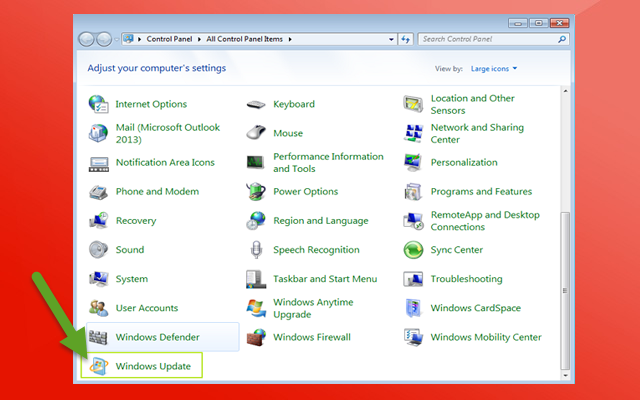Open the Windows Update link text
The height and width of the screenshot is (400, 640).
[x=153, y=366]
